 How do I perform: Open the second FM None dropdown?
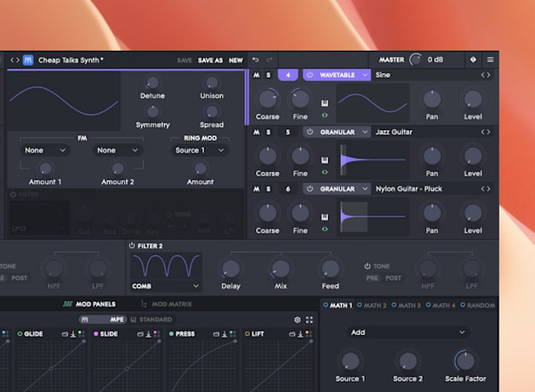coord(118,151)
